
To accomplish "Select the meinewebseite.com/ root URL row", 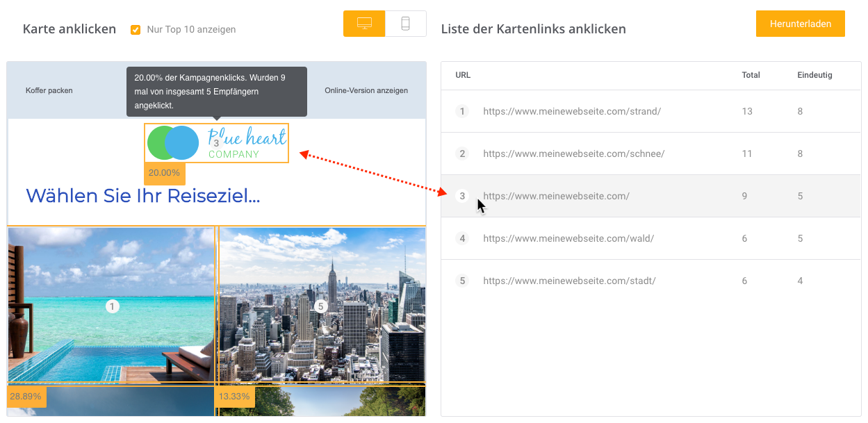I will (x=651, y=196).
